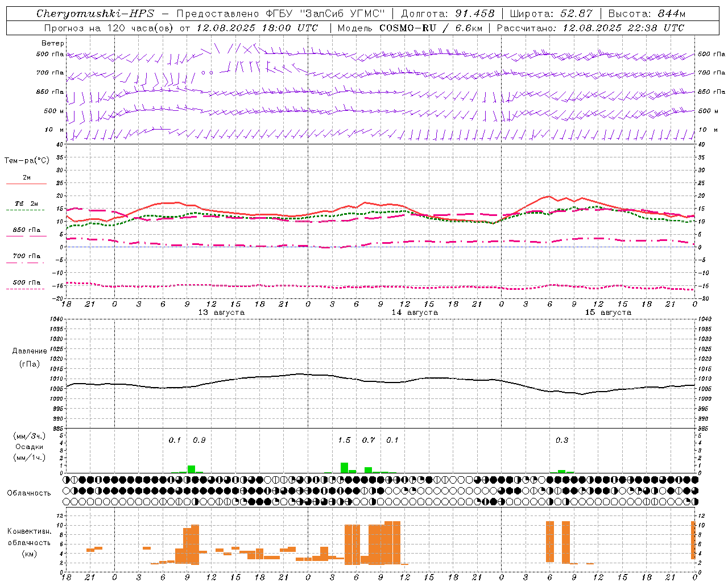Select the text 'Предоставлено ФГБУ "ЗапСиб УГМС"'
Viewport: 728px width, 582px height.
[280, 14]
